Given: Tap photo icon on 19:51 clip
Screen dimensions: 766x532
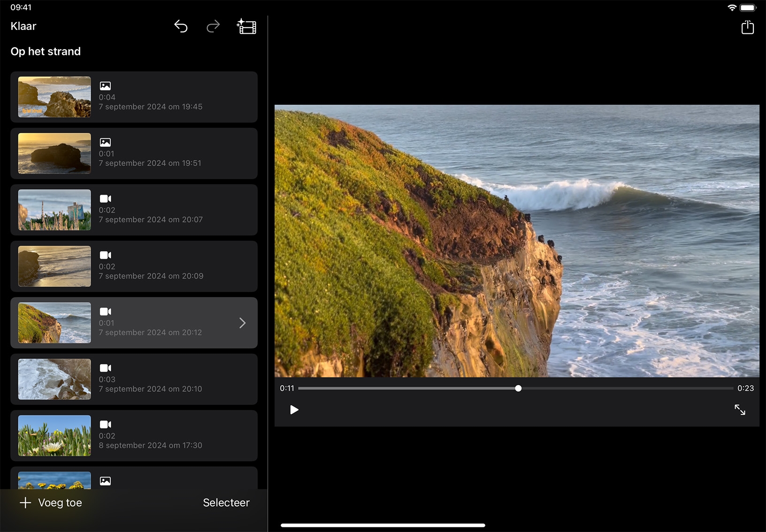Looking at the screenshot, I should (105, 142).
